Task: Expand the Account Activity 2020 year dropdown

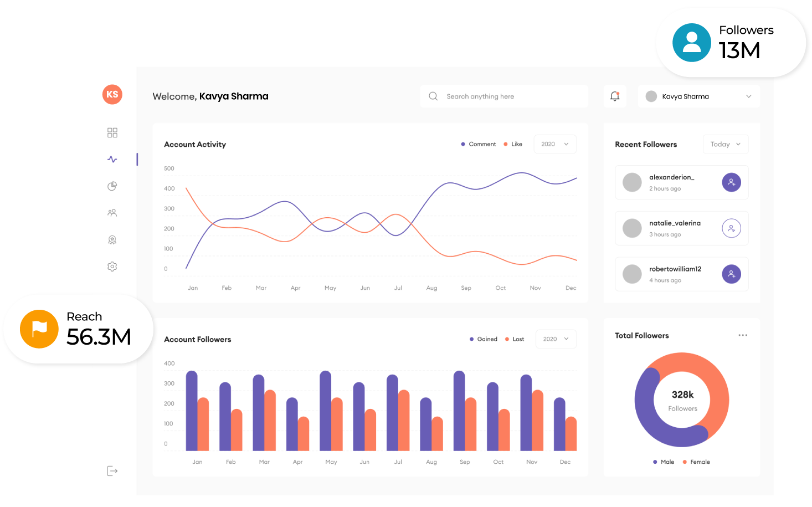Action: (555, 144)
